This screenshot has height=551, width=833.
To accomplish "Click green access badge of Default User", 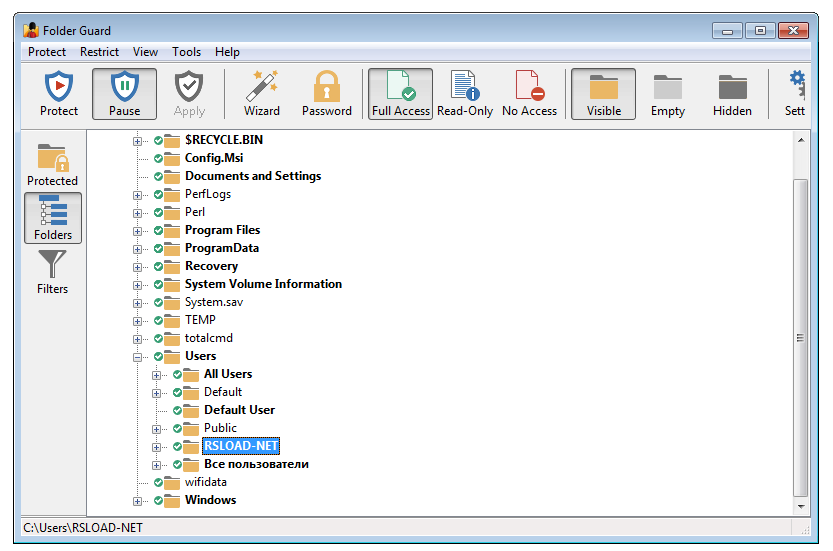I will tap(177, 410).
